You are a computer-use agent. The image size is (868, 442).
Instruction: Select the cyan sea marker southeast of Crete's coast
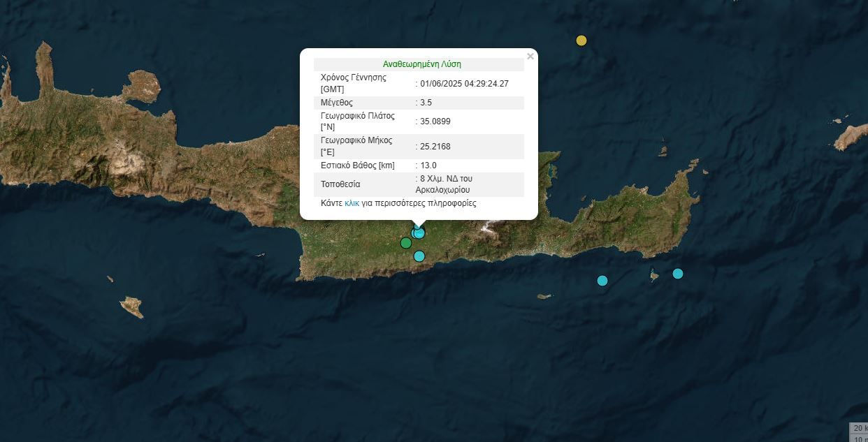coord(602,281)
